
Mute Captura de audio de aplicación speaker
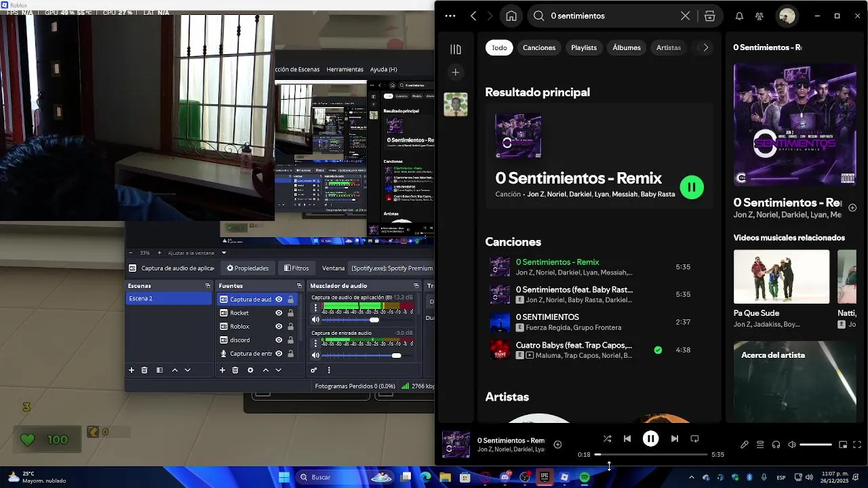click(315, 319)
